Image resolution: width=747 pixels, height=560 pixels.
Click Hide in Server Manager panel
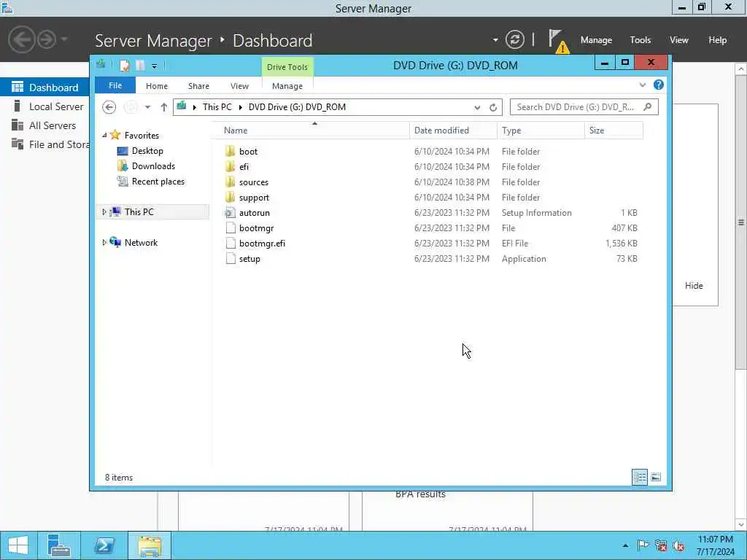[x=694, y=286]
